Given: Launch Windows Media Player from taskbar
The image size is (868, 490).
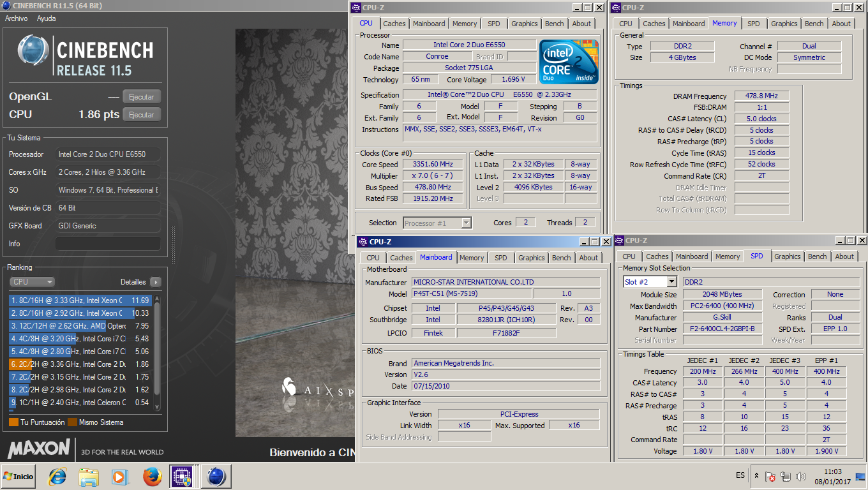Looking at the screenshot, I should (x=119, y=477).
